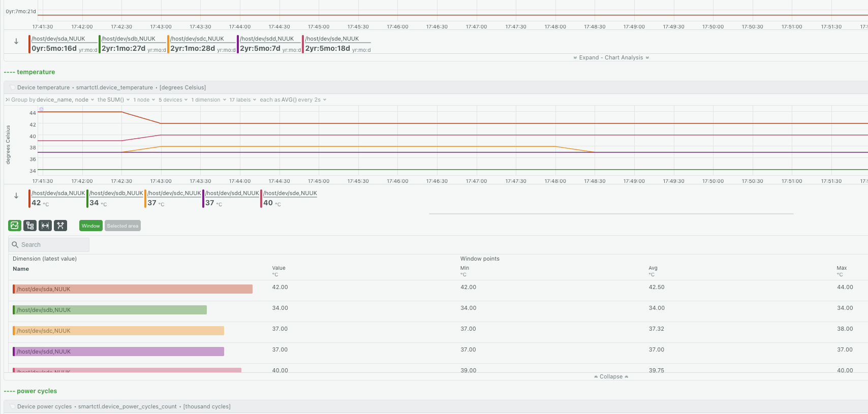
Task: Collapse the temperature analysis panel
Action: [611, 376]
